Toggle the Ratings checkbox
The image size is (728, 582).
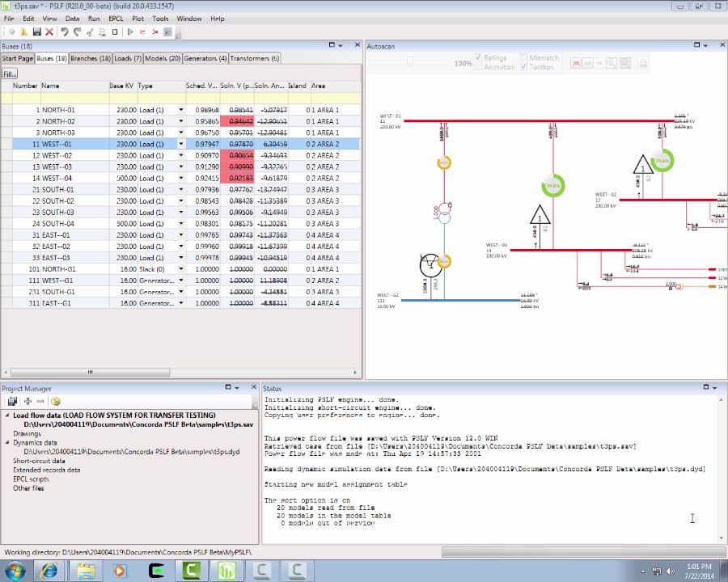click(480, 58)
